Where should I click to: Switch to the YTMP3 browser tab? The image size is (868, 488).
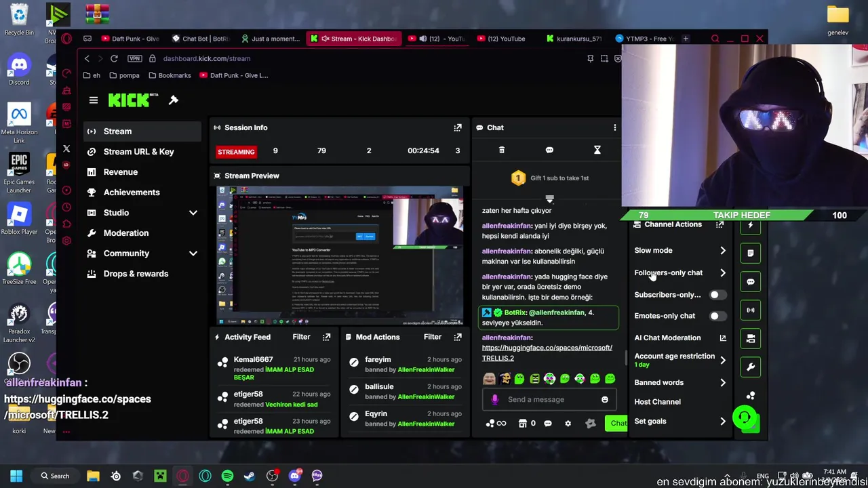coord(644,39)
